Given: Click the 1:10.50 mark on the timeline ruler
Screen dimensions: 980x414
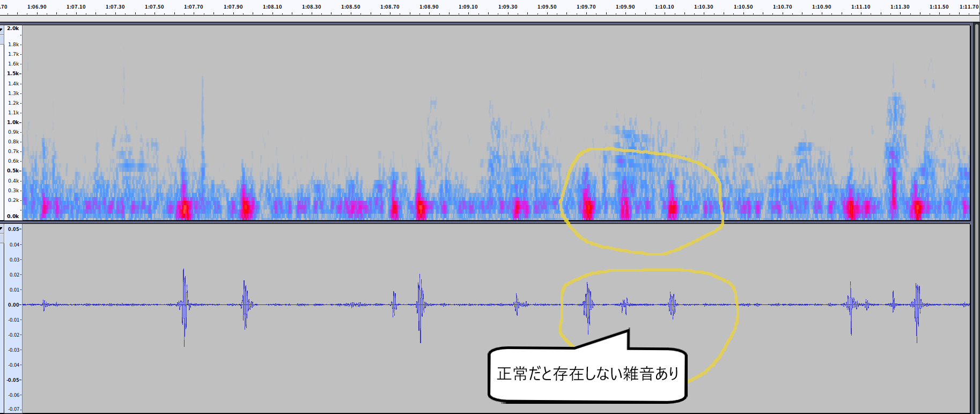Looking at the screenshot, I should 743,7.
